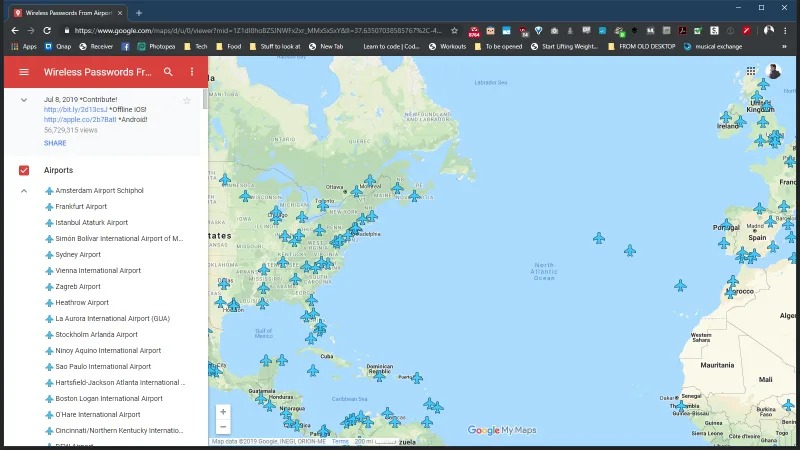Image resolution: width=800 pixels, height=450 pixels.
Task: Select Sydney Airport in the list
Action: [x=78, y=255]
